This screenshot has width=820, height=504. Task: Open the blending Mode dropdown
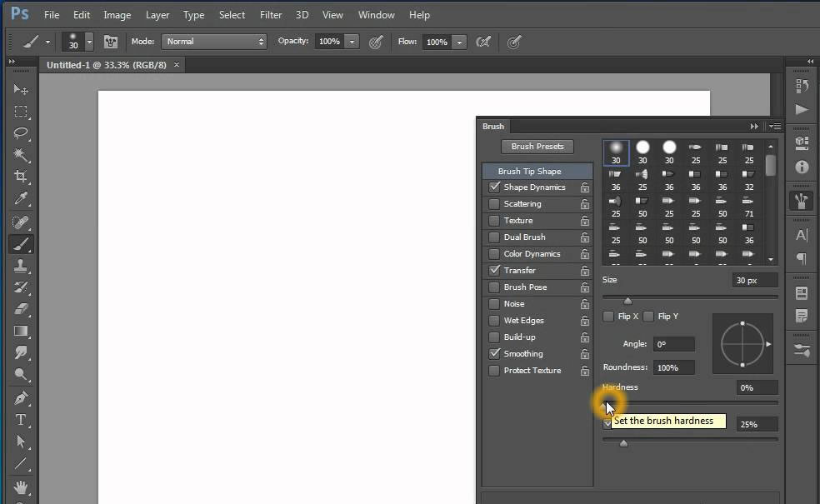(214, 42)
